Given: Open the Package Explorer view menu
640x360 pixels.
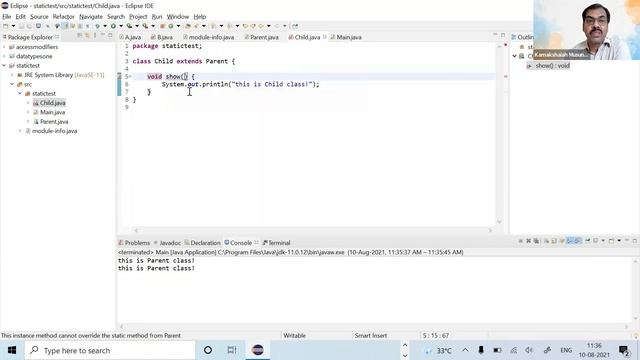Looking at the screenshot, I should pos(95,36).
